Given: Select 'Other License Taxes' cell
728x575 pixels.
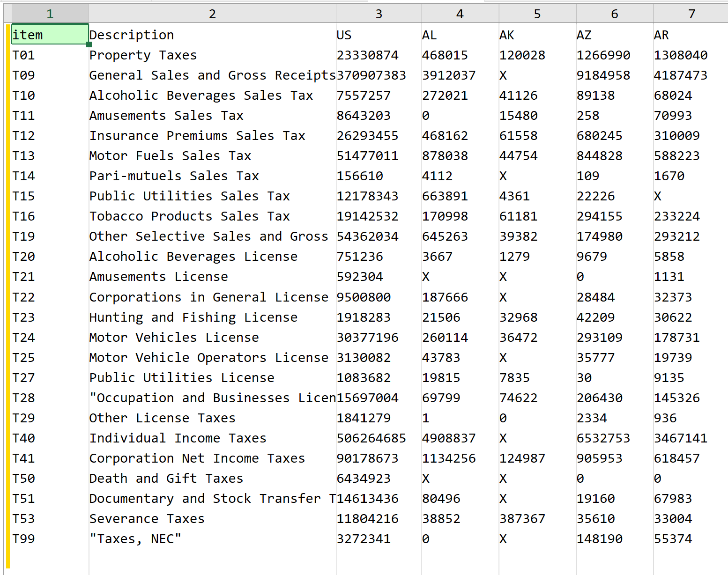Looking at the screenshot, I should 212,418.
